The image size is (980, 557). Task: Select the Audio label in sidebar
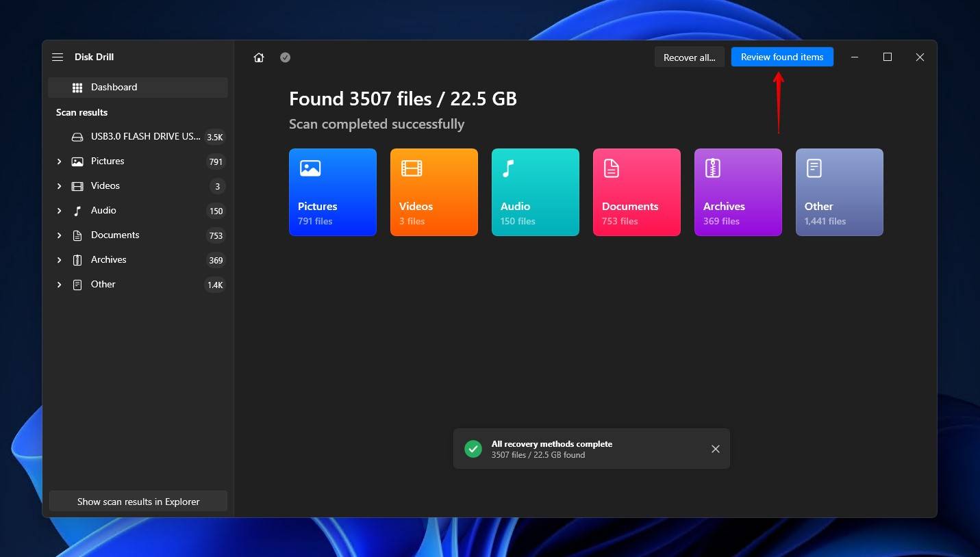(x=103, y=211)
